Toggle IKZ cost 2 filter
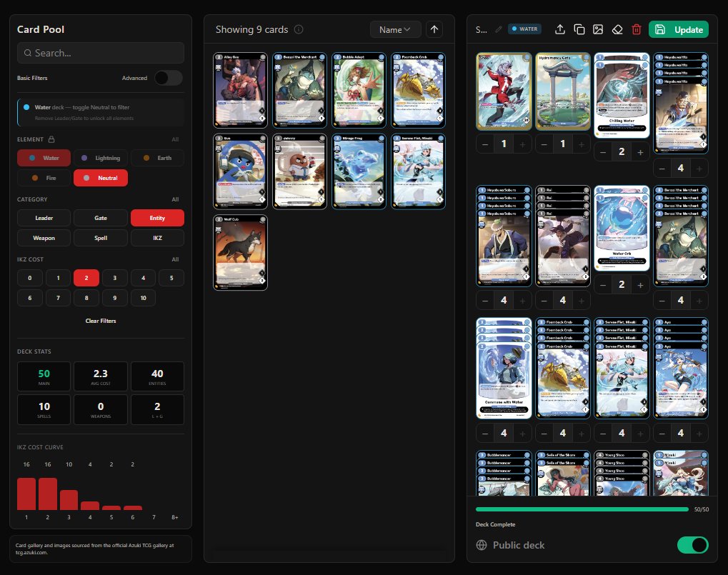This screenshot has height=575, width=728. click(86, 278)
